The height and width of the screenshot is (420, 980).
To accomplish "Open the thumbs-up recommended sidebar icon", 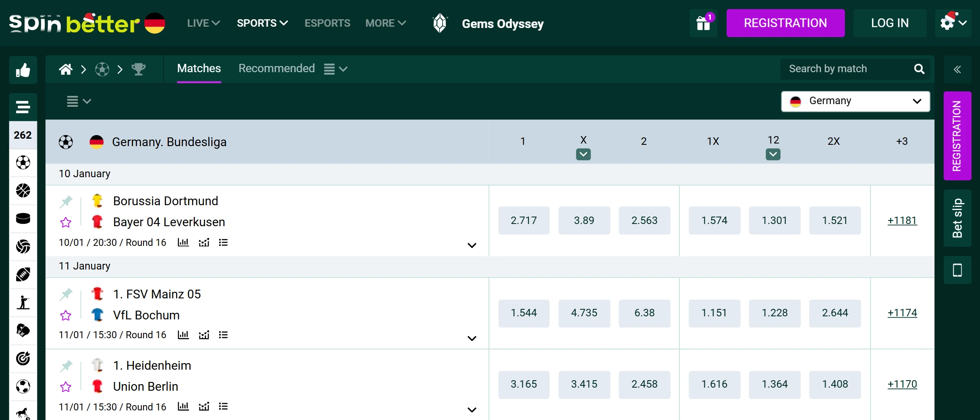I will 23,70.
